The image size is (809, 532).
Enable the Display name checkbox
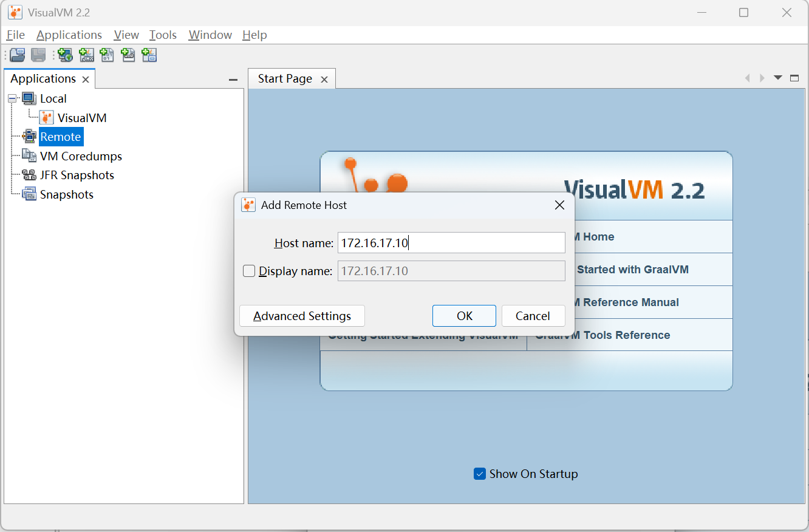[x=249, y=271]
